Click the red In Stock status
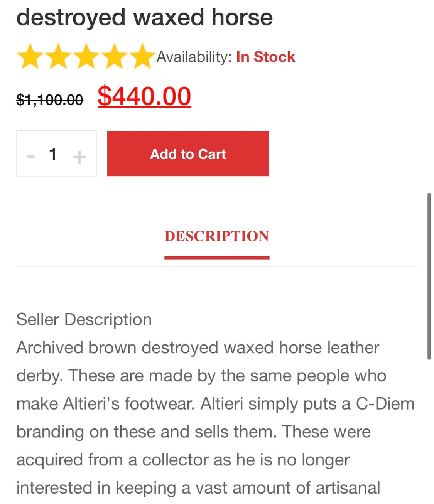434x504 pixels. tap(265, 57)
